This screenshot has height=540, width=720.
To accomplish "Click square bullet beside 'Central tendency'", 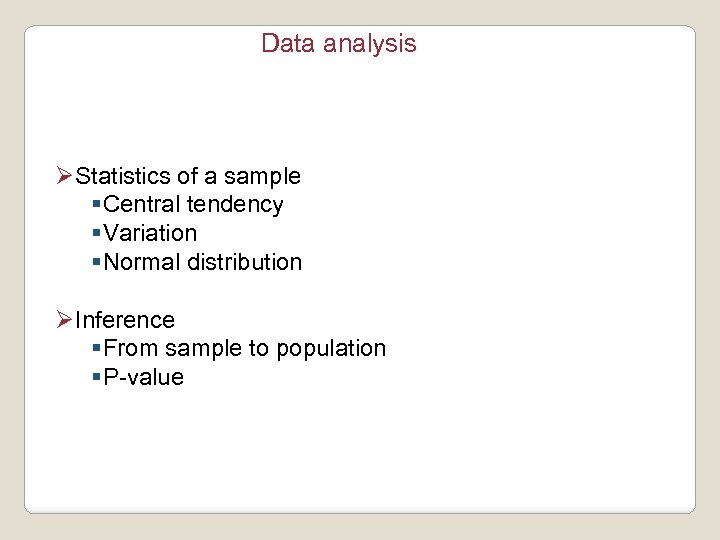I will pyautogui.click(x=96, y=205).
